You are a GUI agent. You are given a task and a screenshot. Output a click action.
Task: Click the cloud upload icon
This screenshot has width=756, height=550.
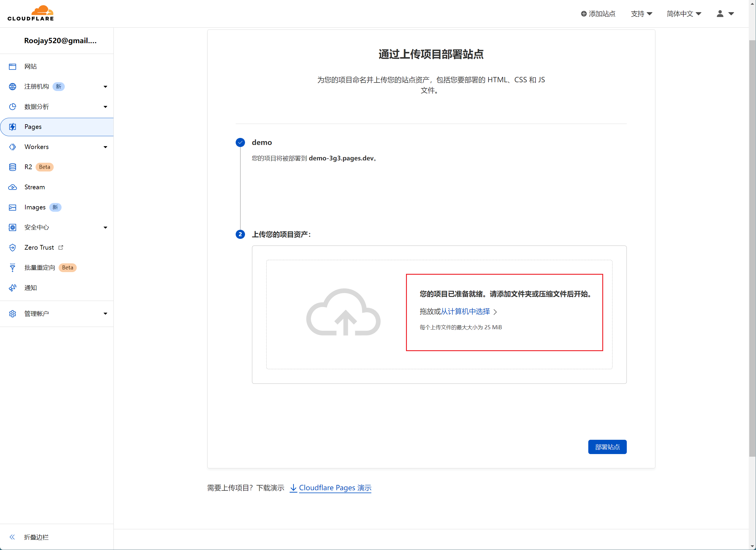[343, 312]
